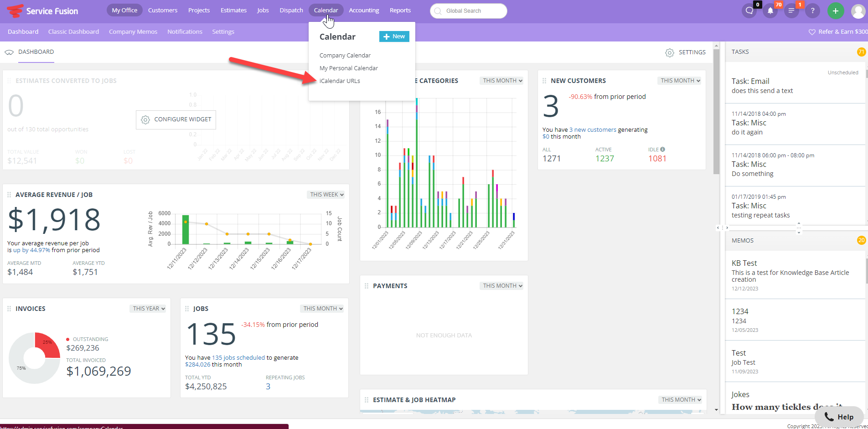Viewport: 868px width, 429px height.
Task: Open Company Memos tab
Action: click(x=133, y=31)
